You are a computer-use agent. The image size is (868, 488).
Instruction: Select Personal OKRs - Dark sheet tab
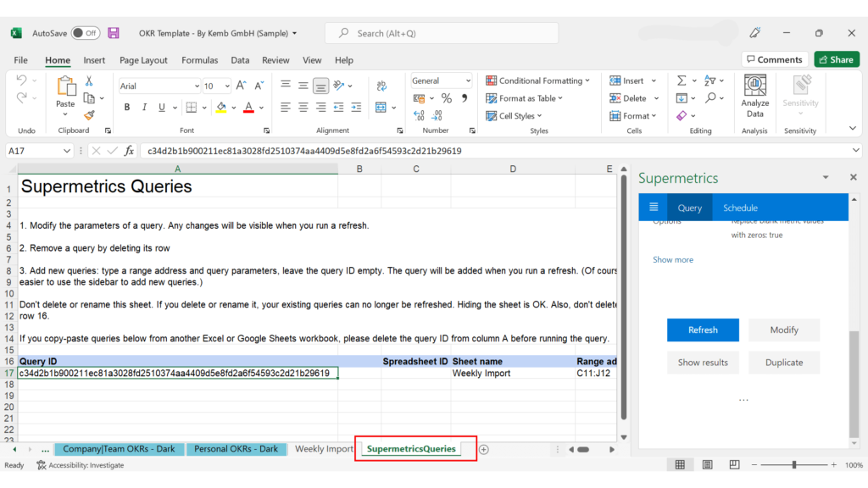pyautogui.click(x=236, y=449)
